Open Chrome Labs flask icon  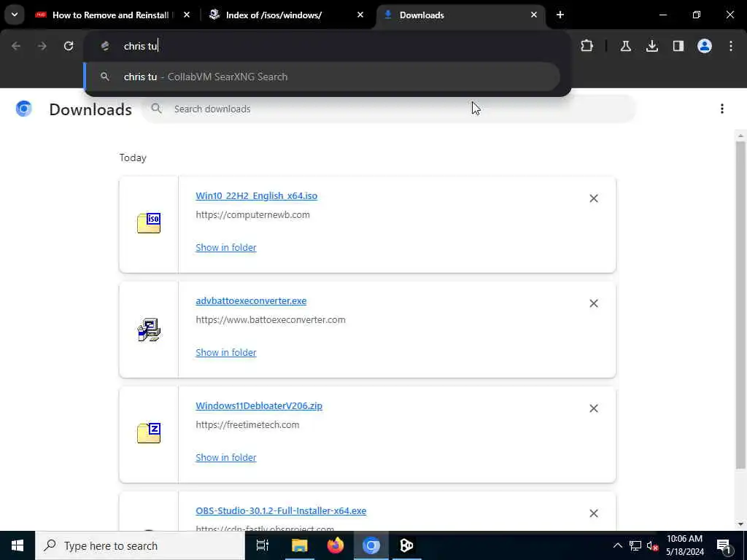point(625,46)
